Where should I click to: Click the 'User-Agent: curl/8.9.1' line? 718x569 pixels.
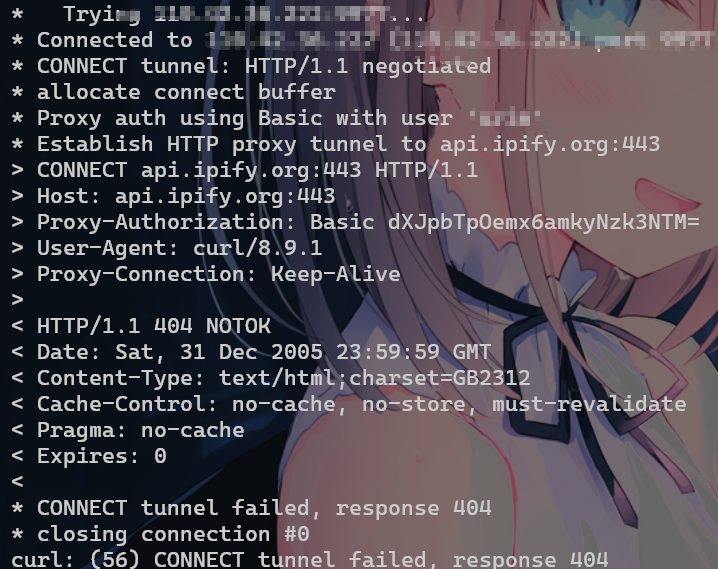[167, 248]
